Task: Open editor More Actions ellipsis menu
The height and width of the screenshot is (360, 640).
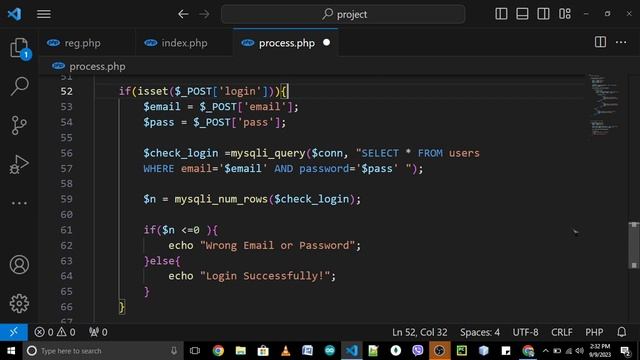Action: [x=621, y=42]
